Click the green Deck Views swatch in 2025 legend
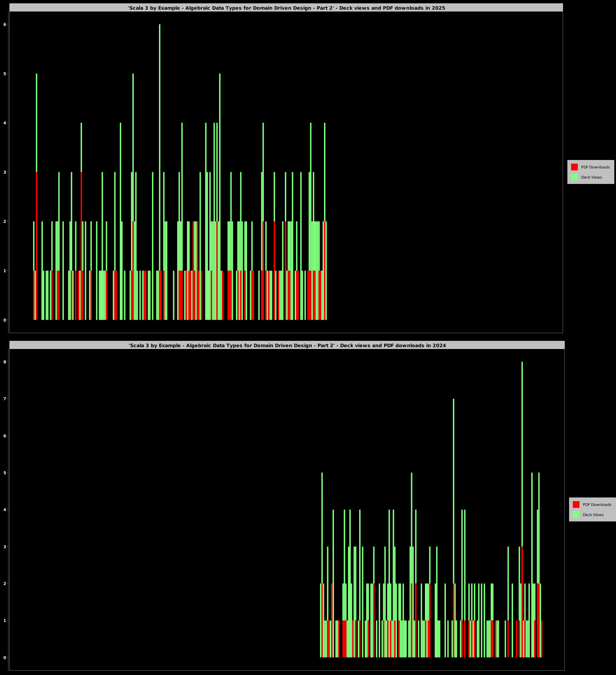The image size is (616, 675). click(574, 177)
